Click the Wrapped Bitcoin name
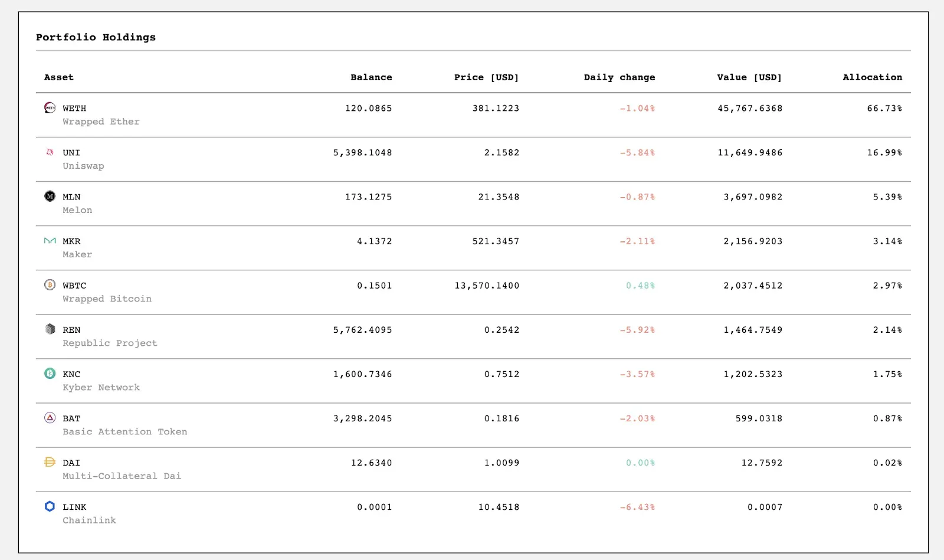944x560 pixels. 107,299
